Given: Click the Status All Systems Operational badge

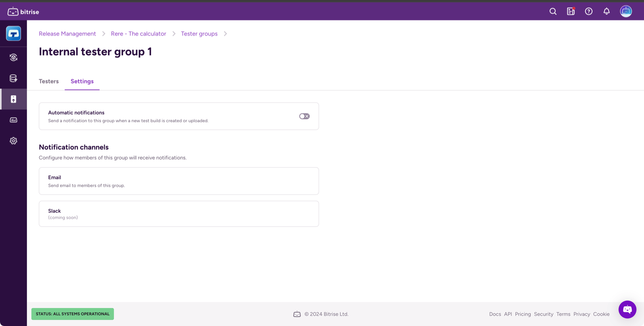Looking at the screenshot, I should pyautogui.click(x=73, y=314).
